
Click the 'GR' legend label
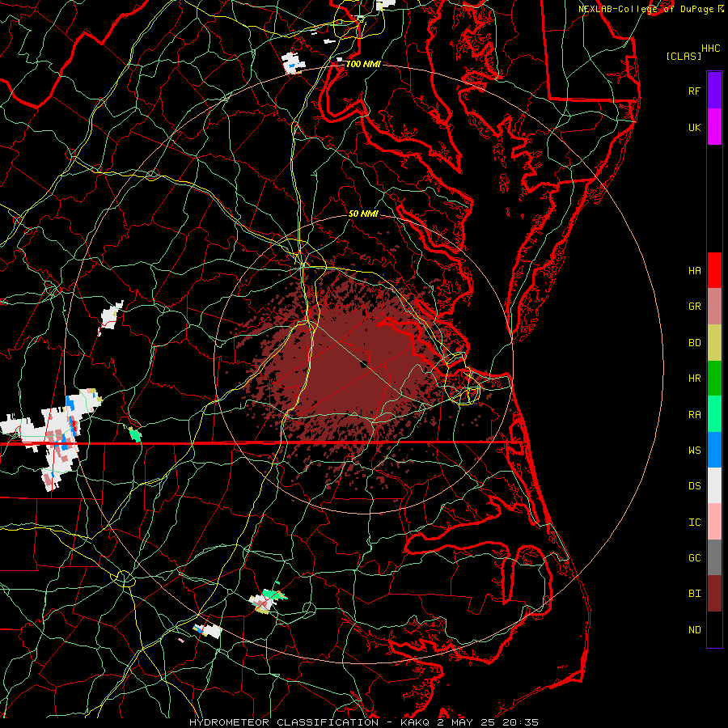[694, 307]
